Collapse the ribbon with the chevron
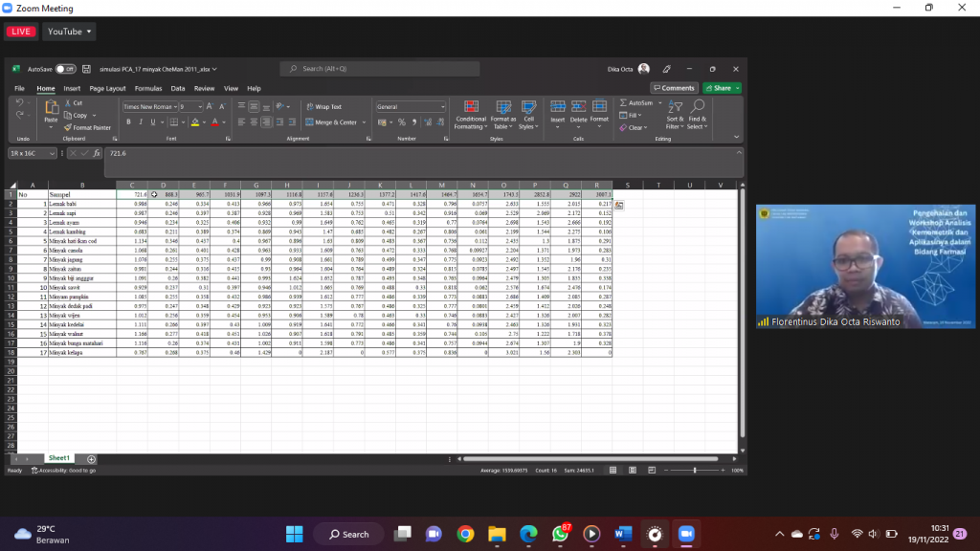 click(x=736, y=138)
